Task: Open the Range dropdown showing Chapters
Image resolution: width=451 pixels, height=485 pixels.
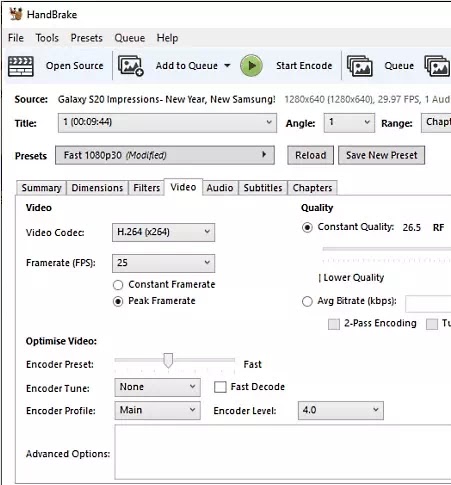Action: click(436, 123)
